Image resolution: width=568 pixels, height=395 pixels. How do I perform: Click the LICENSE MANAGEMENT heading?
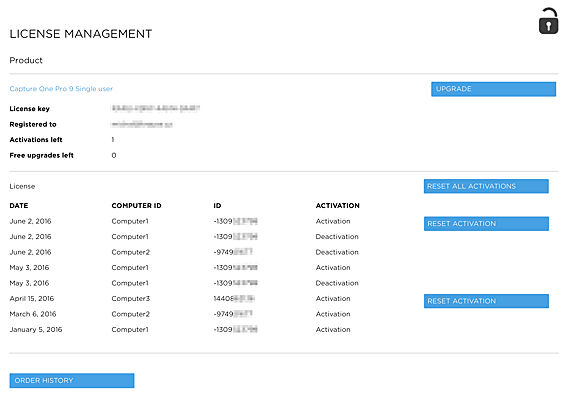point(81,34)
